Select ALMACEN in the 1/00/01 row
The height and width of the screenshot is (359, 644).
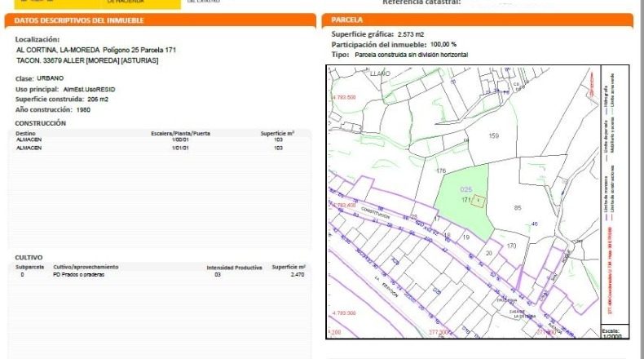[29, 140]
